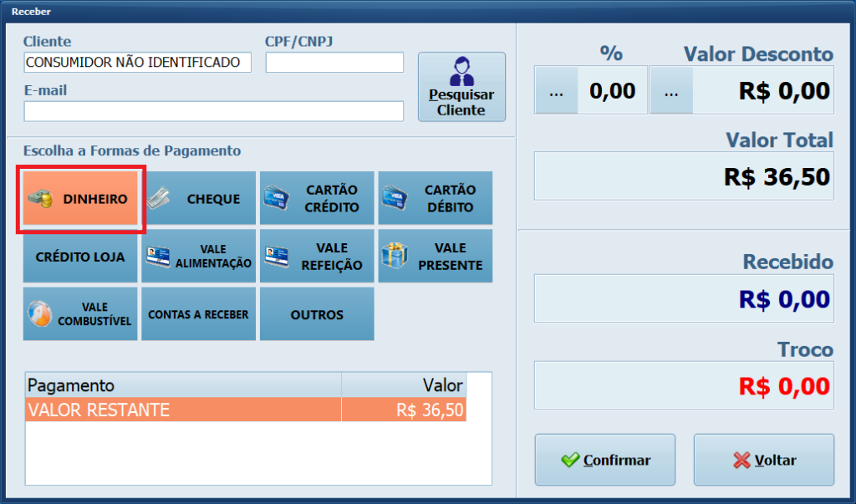Click the Crédito Loja button

[x=81, y=257]
